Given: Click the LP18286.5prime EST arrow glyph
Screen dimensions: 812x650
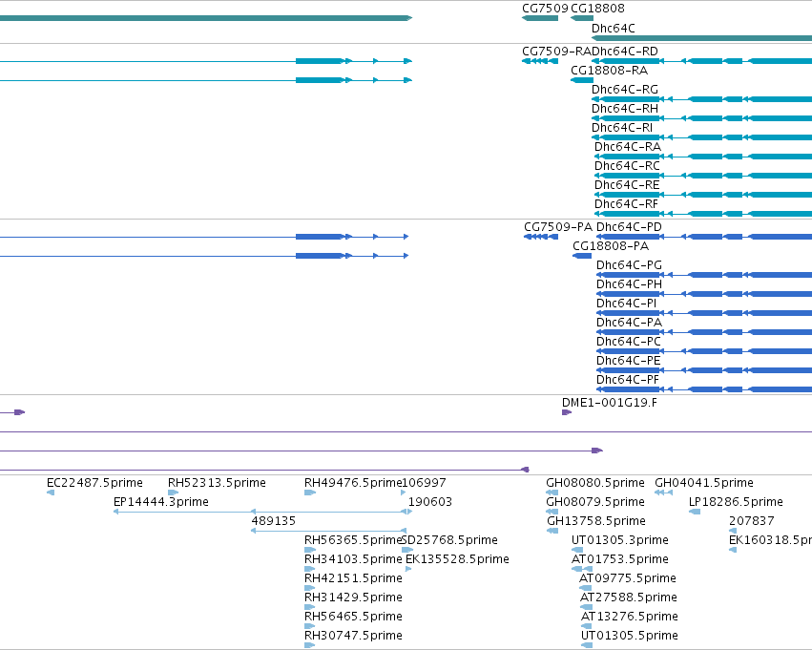Looking at the screenshot, I should (x=695, y=512).
